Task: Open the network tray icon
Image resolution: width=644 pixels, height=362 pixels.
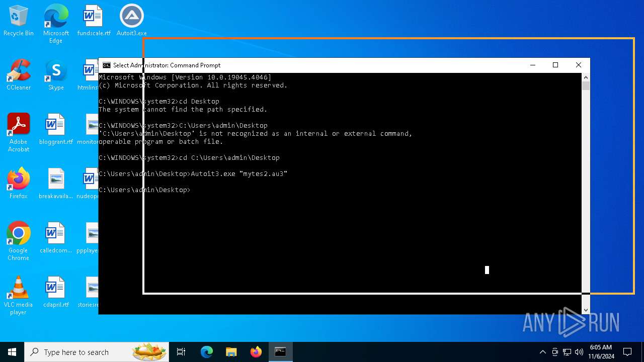Action: [x=567, y=352]
